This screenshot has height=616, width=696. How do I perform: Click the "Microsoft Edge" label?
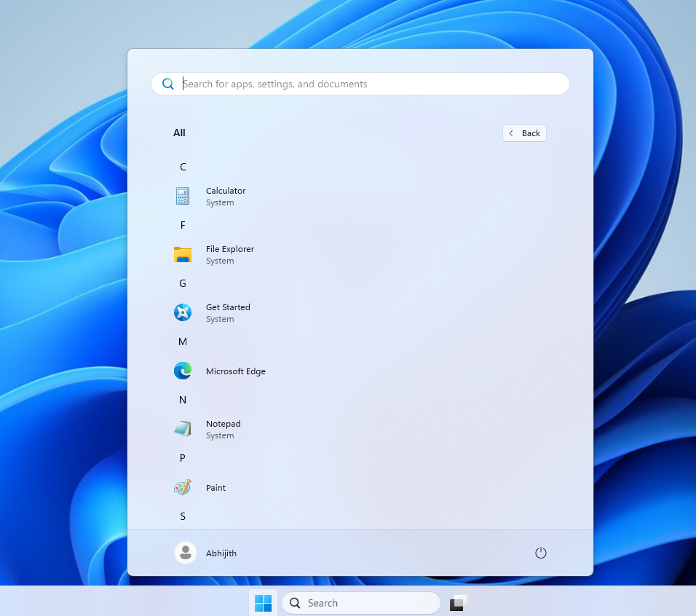coord(236,371)
